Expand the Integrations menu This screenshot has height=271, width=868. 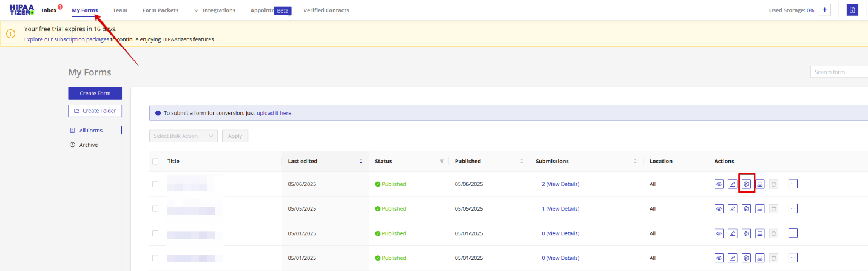coord(214,10)
